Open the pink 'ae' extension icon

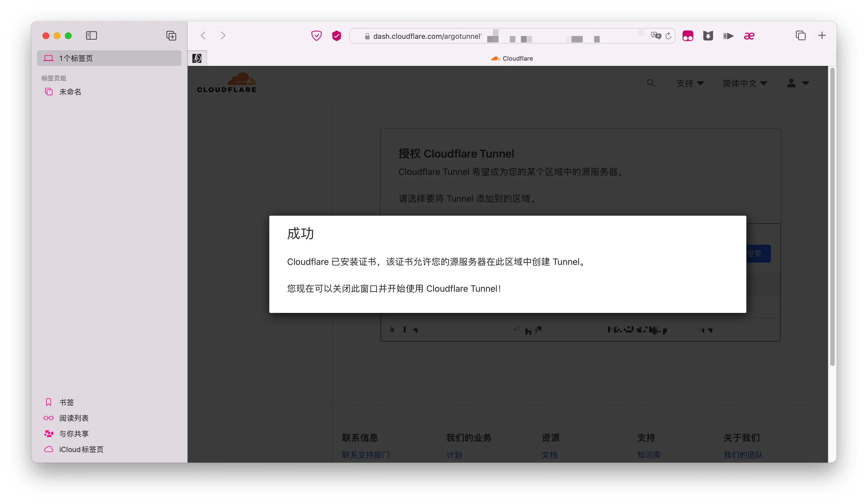(749, 35)
